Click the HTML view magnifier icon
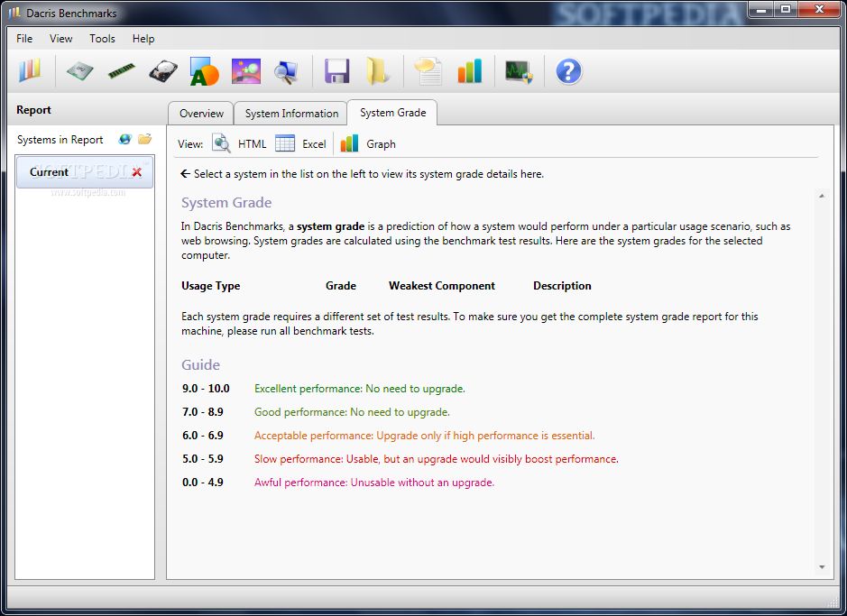This screenshot has height=616, width=847. click(x=222, y=143)
